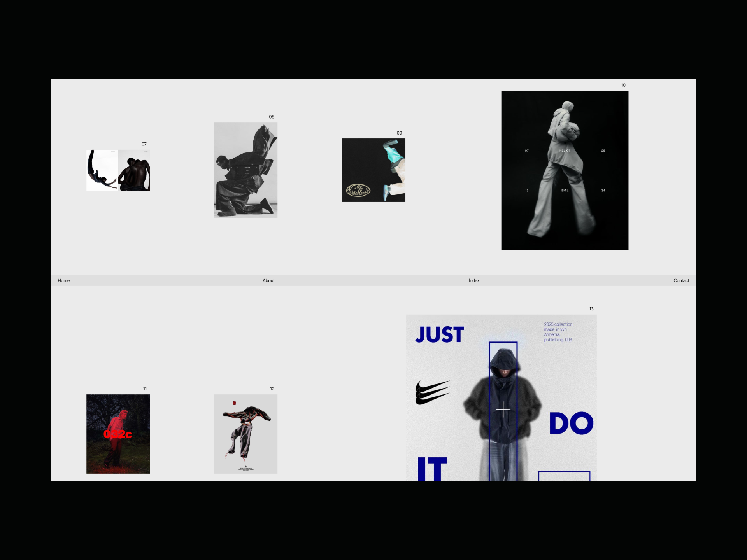Open project 12 floating clothes poster
The width and height of the screenshot is (747, 560).
coord(245,434)
